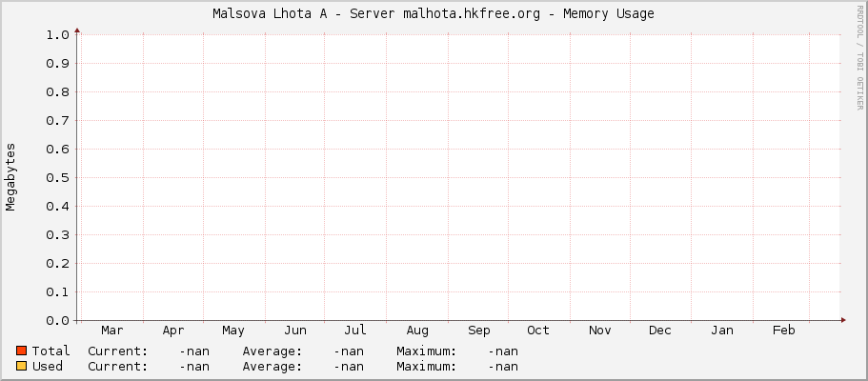The height and width of the screenshot is (381, 868).
Task: Click the May month label
Action: [x=233, y=331]
